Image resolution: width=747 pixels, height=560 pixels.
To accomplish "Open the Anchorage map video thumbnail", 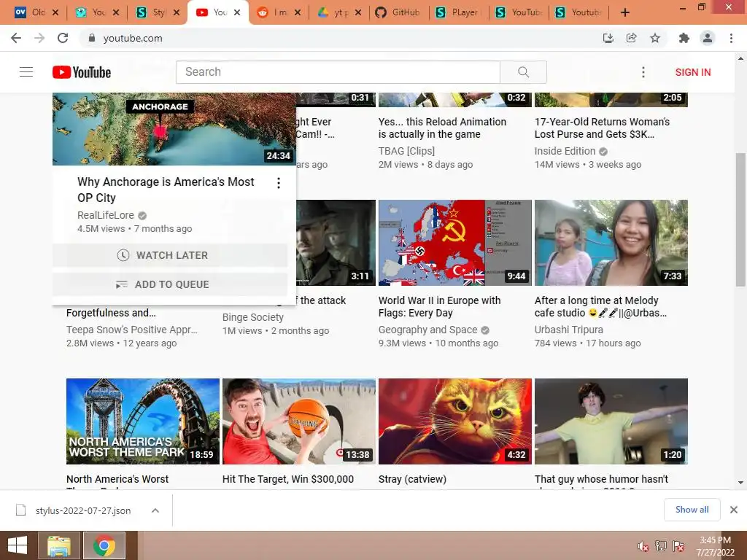I will tap(174, 129).
